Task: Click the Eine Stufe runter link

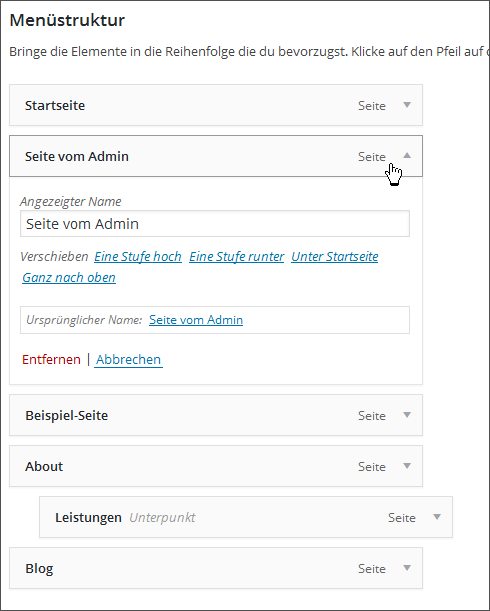Action: click(x=237, y=256)
